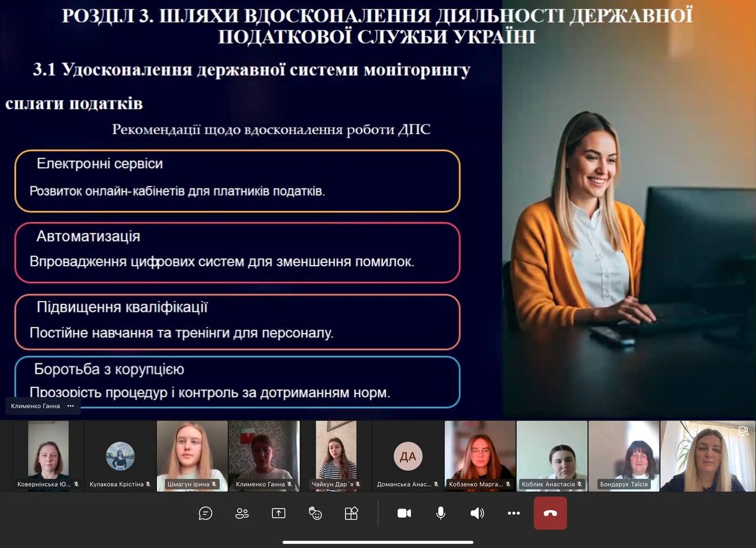Open options next to presenter Клименко Ганна label
756x548 pixels.
coord(71,406)
